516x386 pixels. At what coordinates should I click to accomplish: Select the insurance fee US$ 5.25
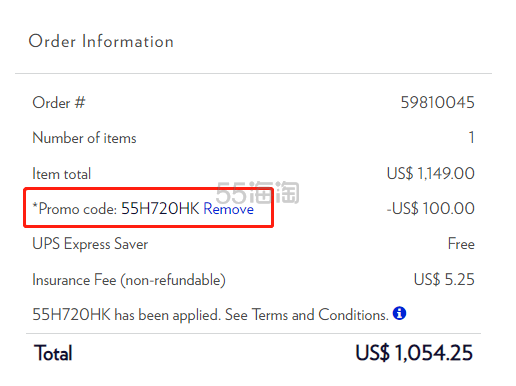tap(444, 279)
